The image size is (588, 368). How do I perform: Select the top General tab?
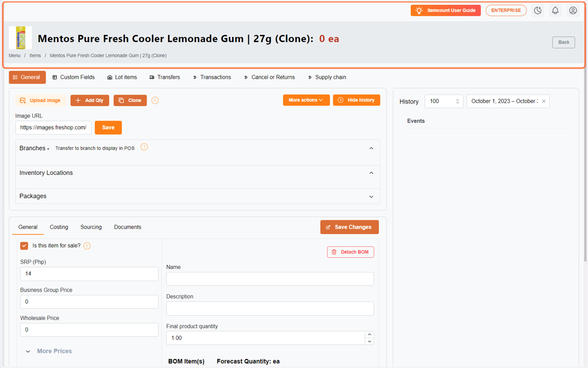(x=27, y=77)
